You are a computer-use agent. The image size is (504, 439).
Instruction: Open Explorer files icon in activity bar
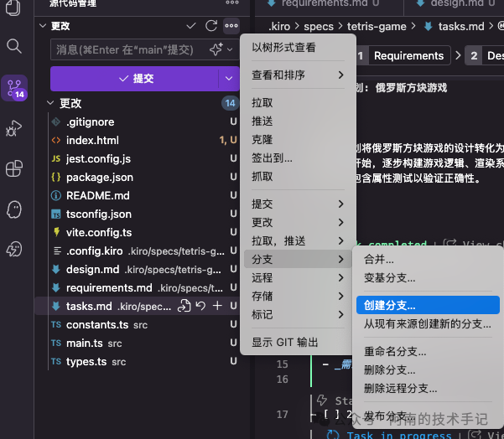(x=13, y=7)
